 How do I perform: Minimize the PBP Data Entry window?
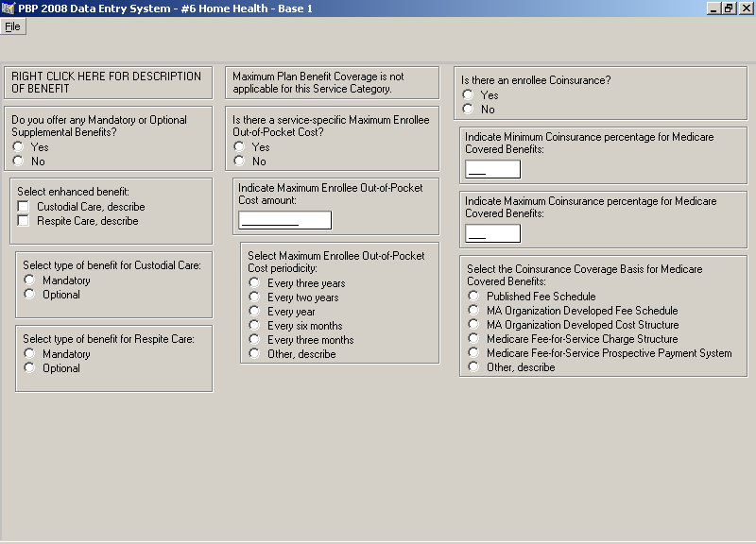pyautogui.click(x=713, y=8)
